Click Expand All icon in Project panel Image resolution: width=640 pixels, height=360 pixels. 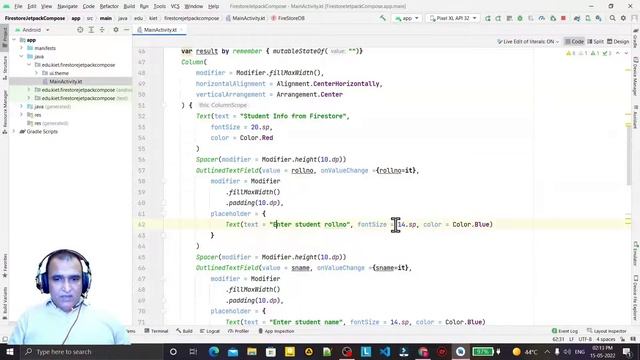pos(91,30)
